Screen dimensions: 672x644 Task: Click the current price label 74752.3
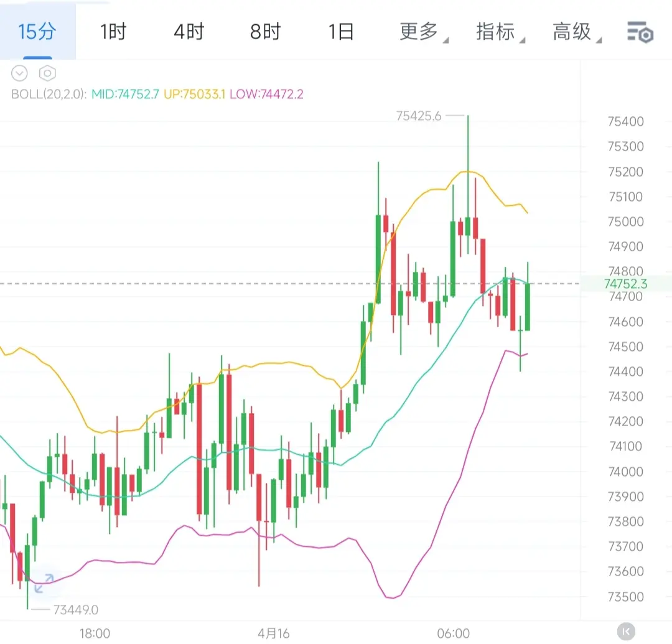(x=625, y=284)
